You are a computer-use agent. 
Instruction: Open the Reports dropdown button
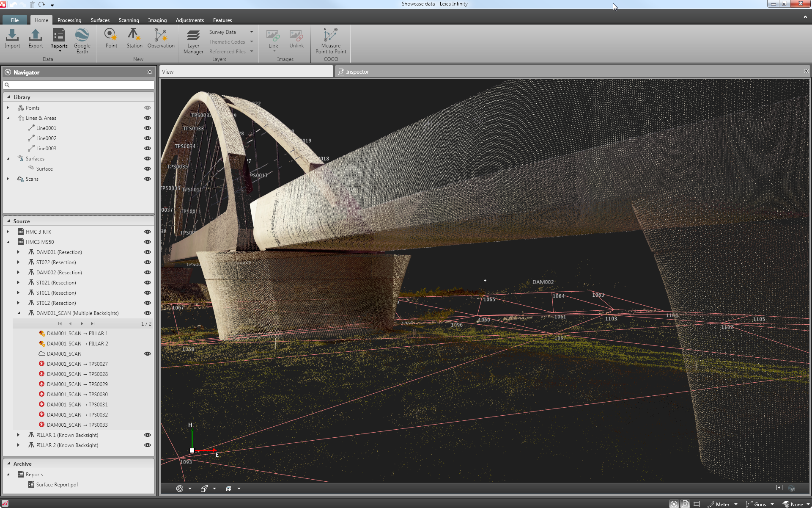(59, 47)
